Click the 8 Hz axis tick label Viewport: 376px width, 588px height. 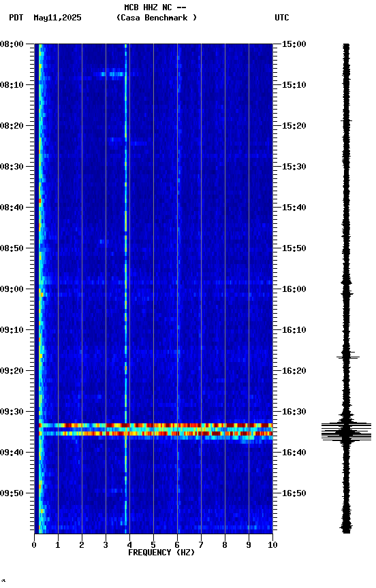pos(225,545)
